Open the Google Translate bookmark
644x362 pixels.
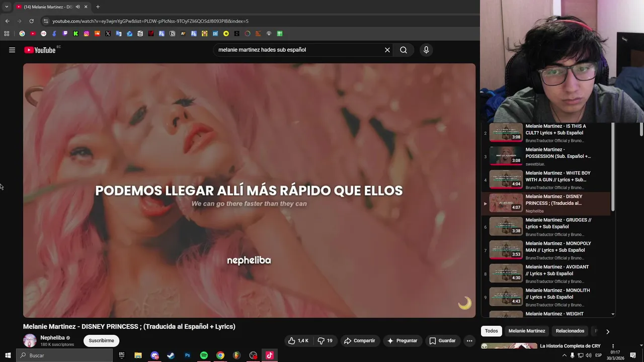pyautogui.click(x=119, y=34)
